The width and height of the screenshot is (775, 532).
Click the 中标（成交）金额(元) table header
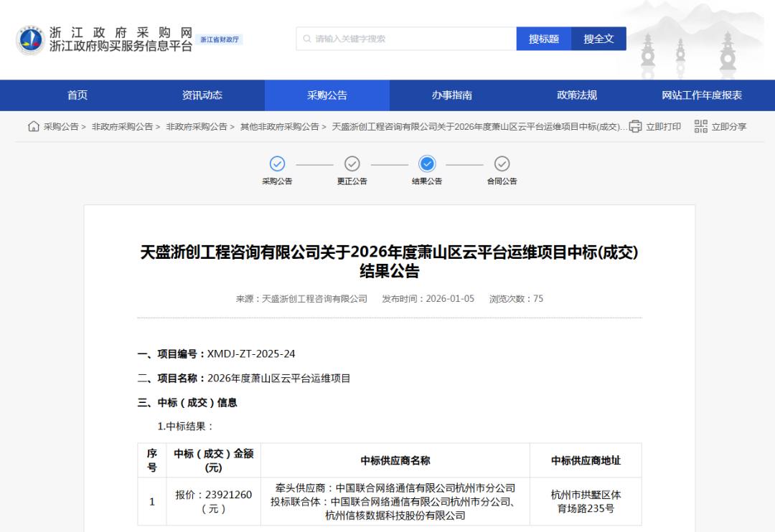214,460
